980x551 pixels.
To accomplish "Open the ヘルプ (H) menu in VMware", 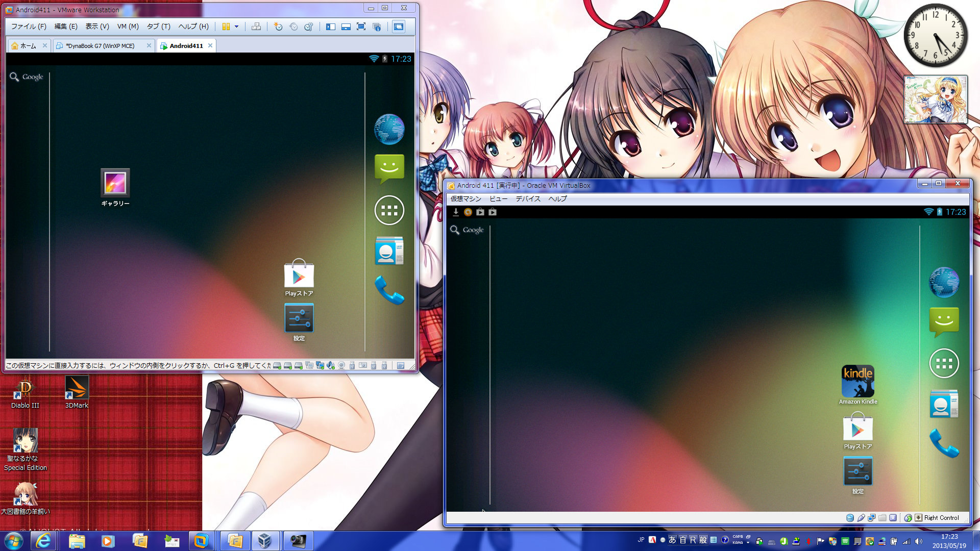I will pyautogui.click(x=193, y=27).
